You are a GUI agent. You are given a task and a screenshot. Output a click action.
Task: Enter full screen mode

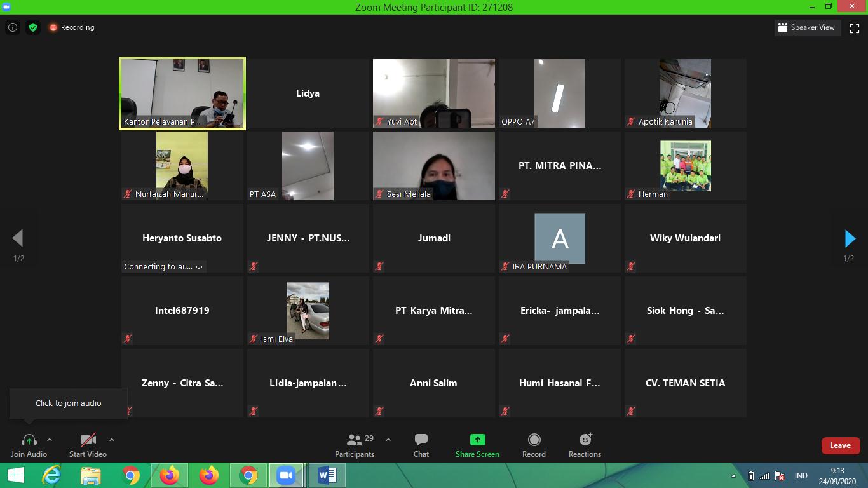(x=855, y=28)
